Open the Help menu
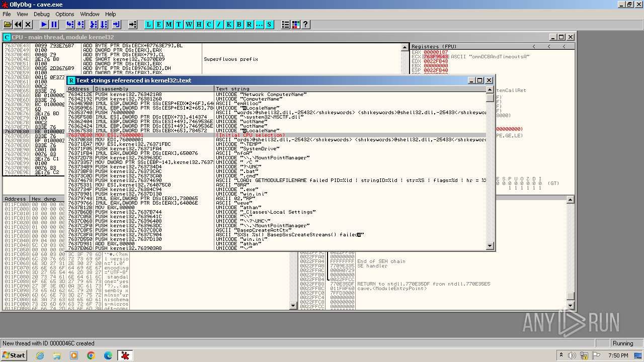Viewport: 644px width, 362px height. (111, 14)
